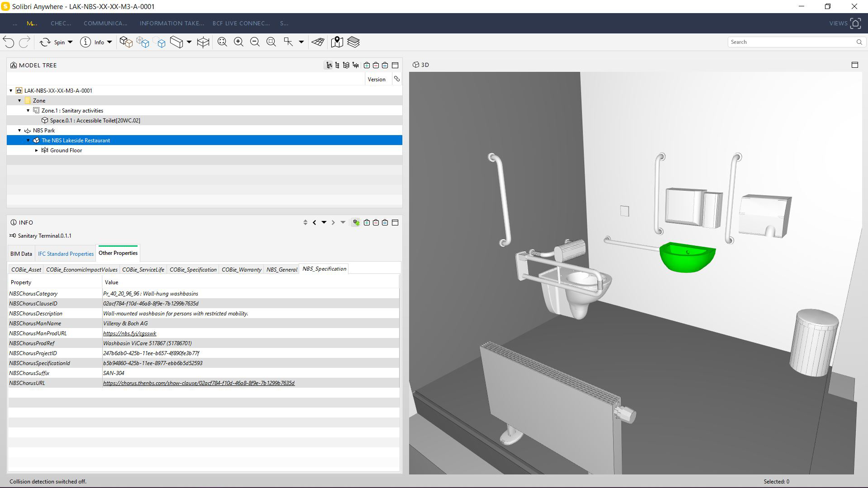Toggle the containment hierarchy mode in Model Tree header

pos(329,66)
